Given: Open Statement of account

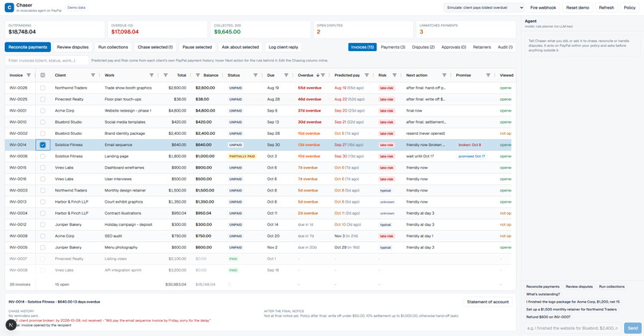Looking at the screenshot, I should tap(488, 302).
